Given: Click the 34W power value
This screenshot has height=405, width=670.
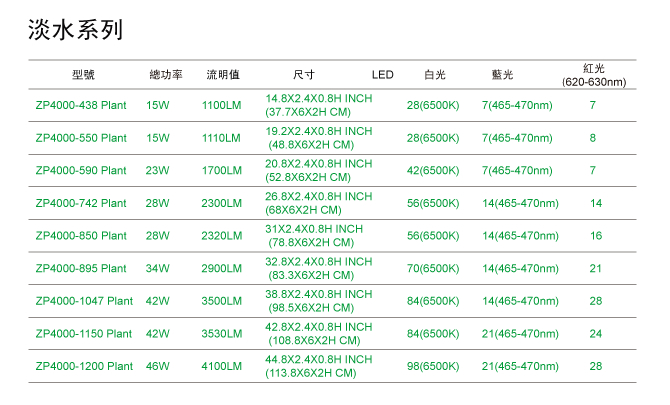Looking at the screenshot, I should (x=158, y=269).
